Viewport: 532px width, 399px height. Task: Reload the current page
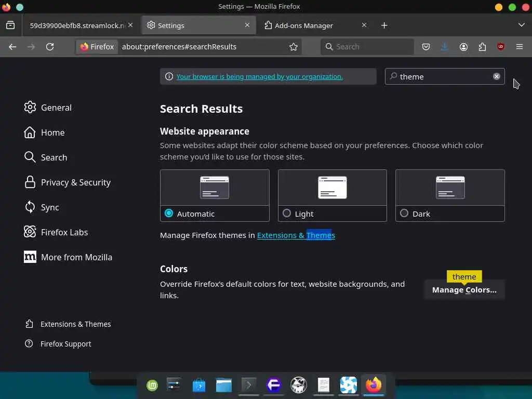point(50,47)
